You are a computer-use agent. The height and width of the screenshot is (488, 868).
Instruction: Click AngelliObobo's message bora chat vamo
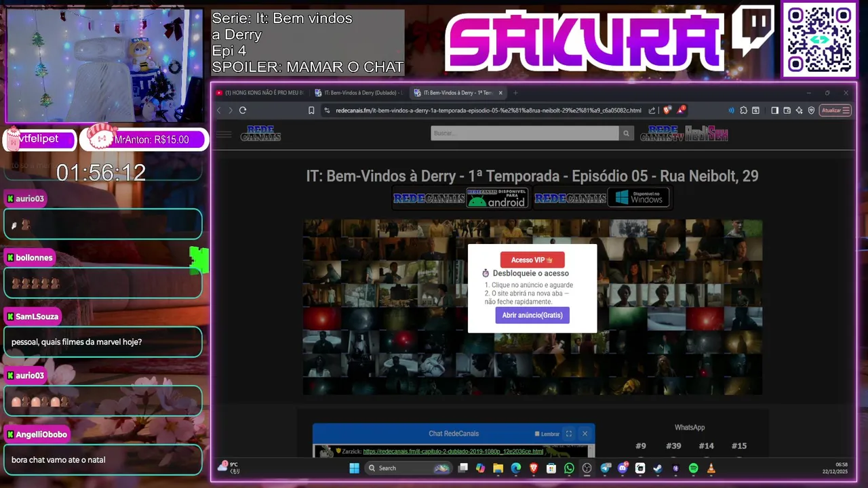coord(58,460)
